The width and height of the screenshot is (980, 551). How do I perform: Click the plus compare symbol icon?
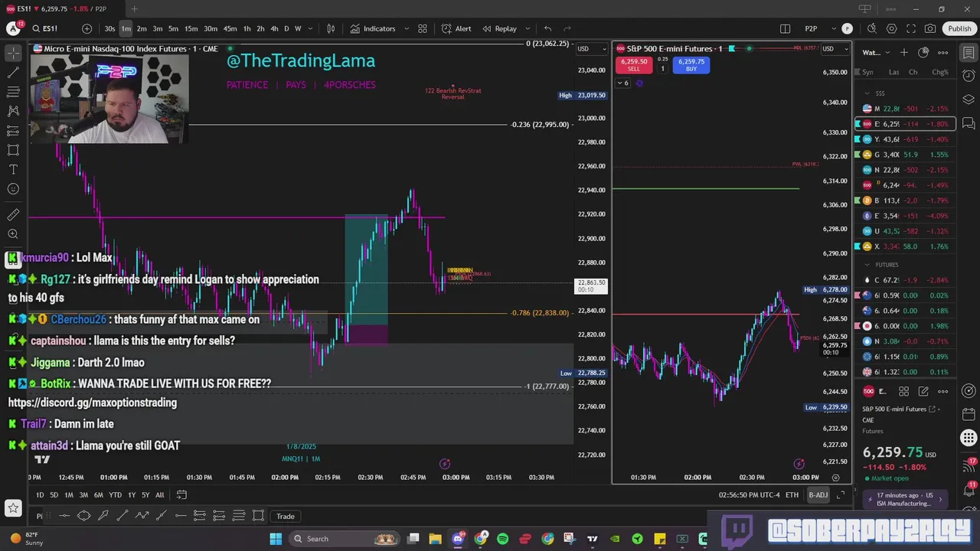click(87, 28)
